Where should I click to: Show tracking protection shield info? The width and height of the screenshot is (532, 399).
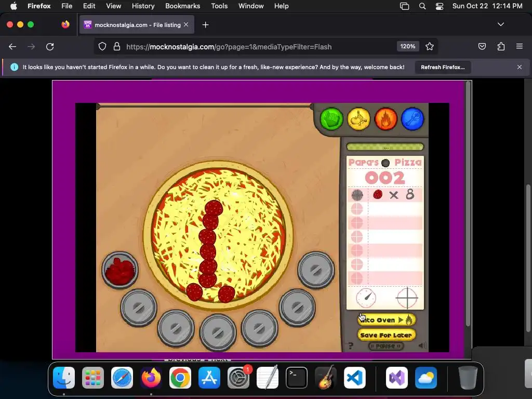tap(102, 46)
